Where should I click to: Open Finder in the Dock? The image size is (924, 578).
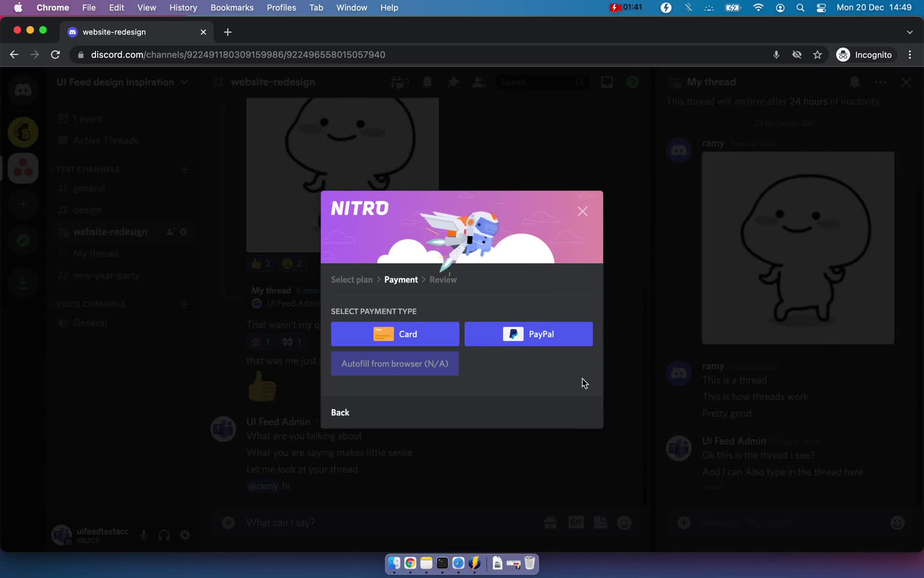394,563
